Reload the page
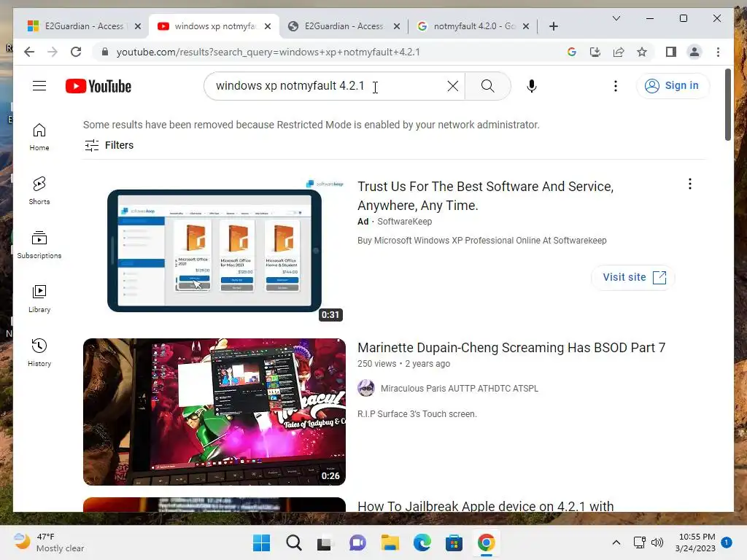747x560 pixels. click(76, 52)
